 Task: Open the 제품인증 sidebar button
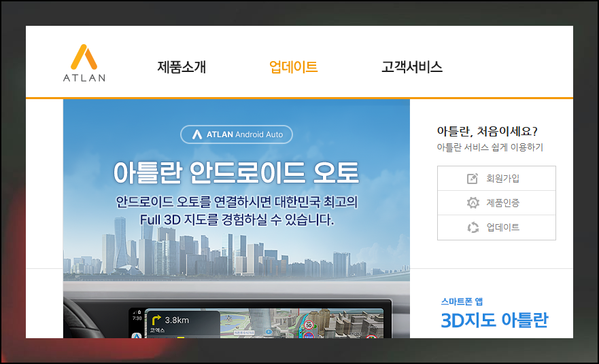tap(496, 202)
